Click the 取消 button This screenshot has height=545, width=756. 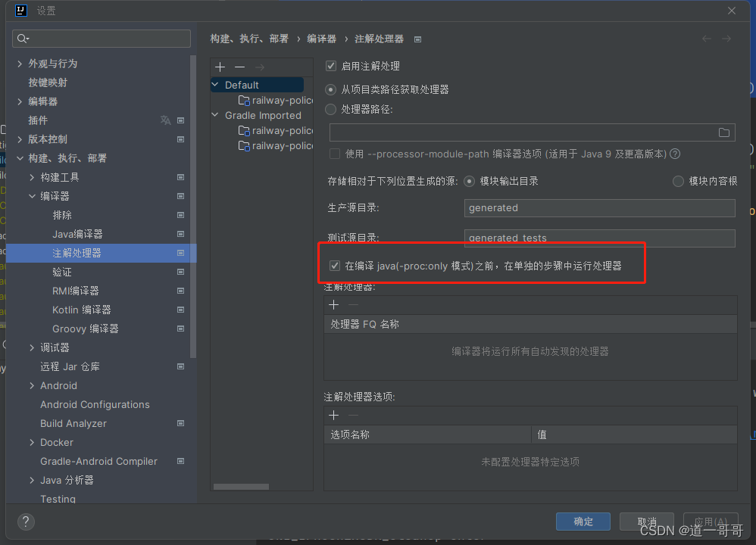click(646, 521)
